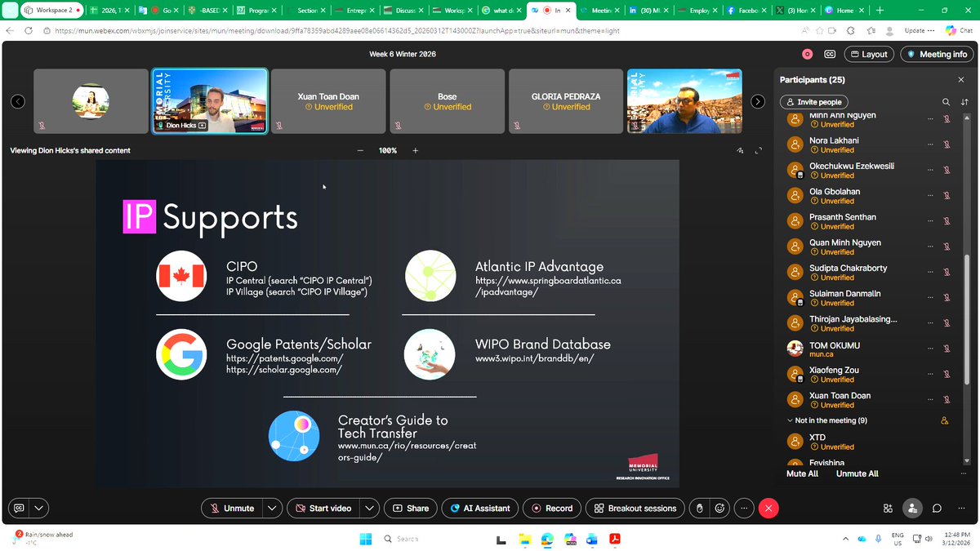Zoom out shared content with minus
The height and width of the screenshot is (551, 980).
click(360, 150)
